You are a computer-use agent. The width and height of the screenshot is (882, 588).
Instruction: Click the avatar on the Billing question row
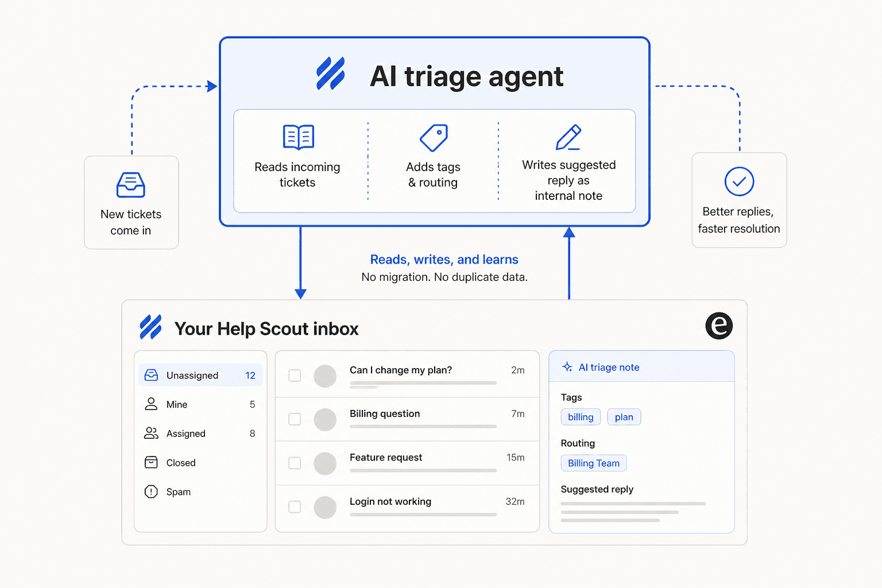325,420
